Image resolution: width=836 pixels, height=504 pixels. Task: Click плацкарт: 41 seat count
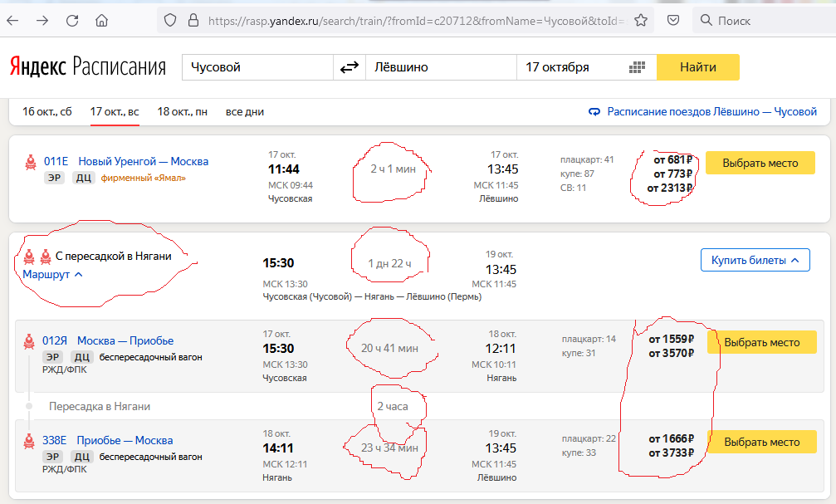(587, 159)
